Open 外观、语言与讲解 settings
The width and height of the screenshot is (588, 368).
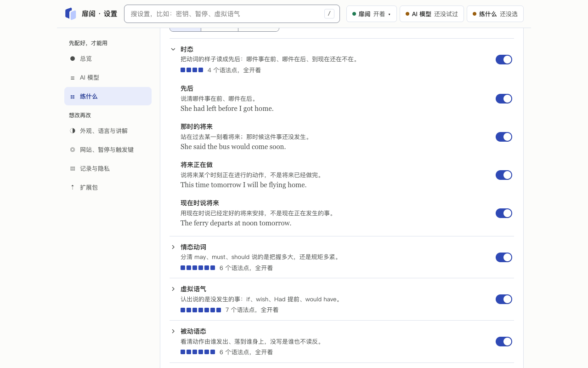[108, 131]
